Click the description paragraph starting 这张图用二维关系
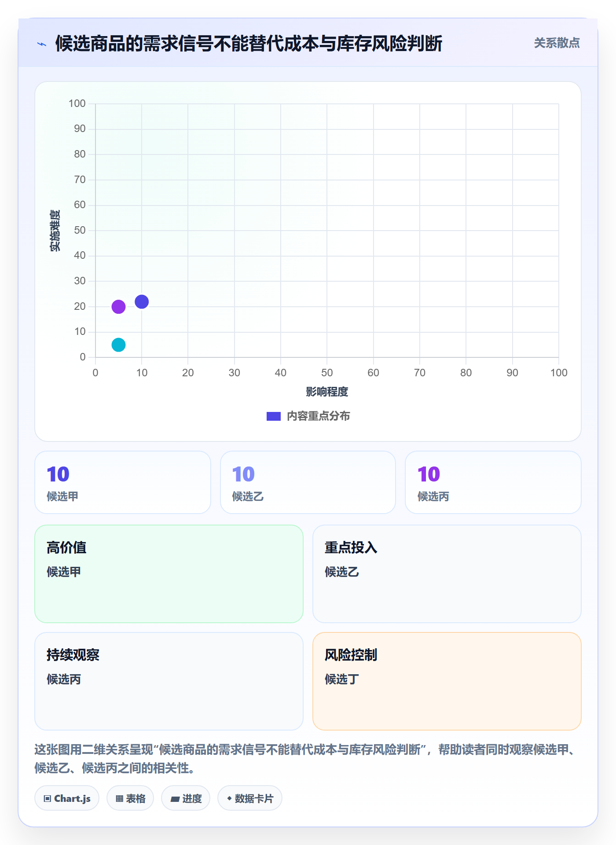Image resolution: width=616 pixels, height=845 pixels. [306, 759]
